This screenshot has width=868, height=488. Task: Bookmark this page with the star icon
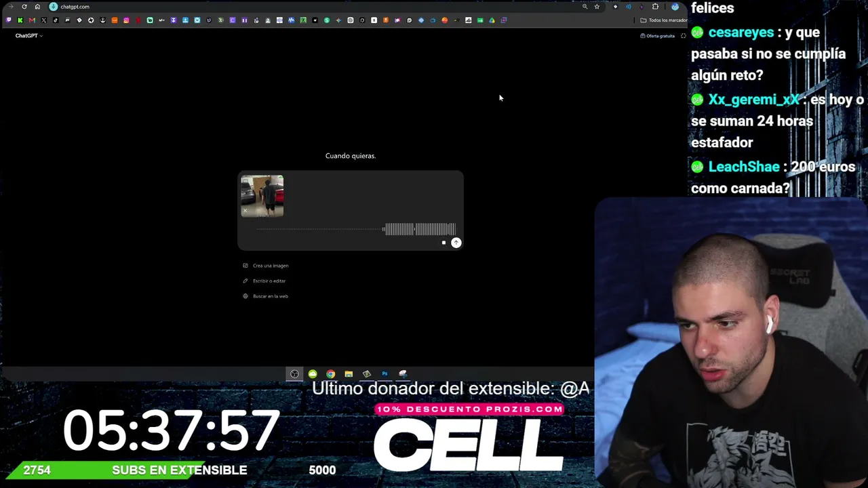[597, 7]
